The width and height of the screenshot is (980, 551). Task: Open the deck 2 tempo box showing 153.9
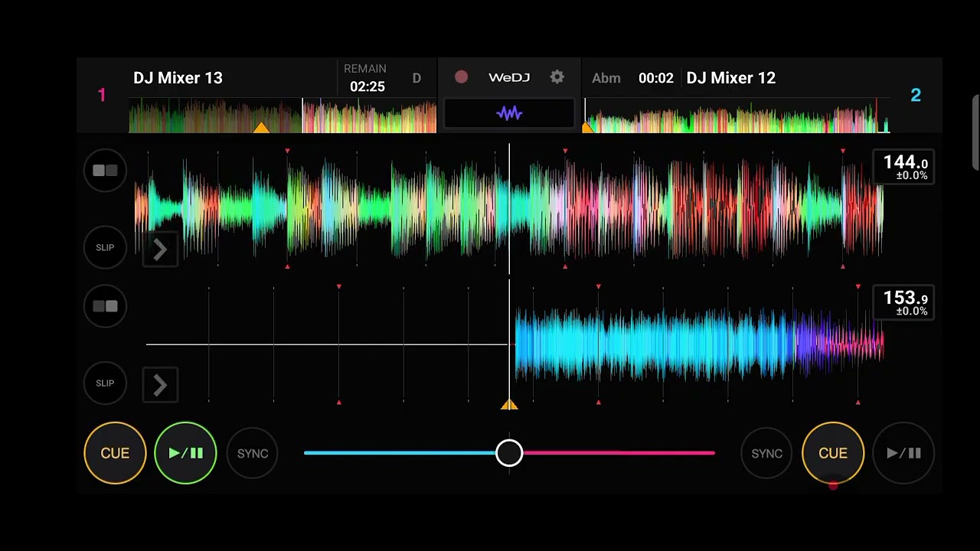[903, 303]
